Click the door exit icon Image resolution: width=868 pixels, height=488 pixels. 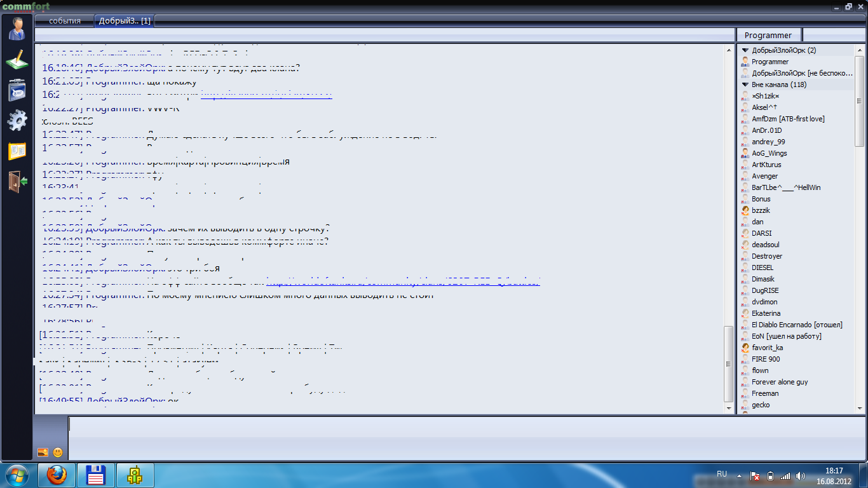click(17, 181)
